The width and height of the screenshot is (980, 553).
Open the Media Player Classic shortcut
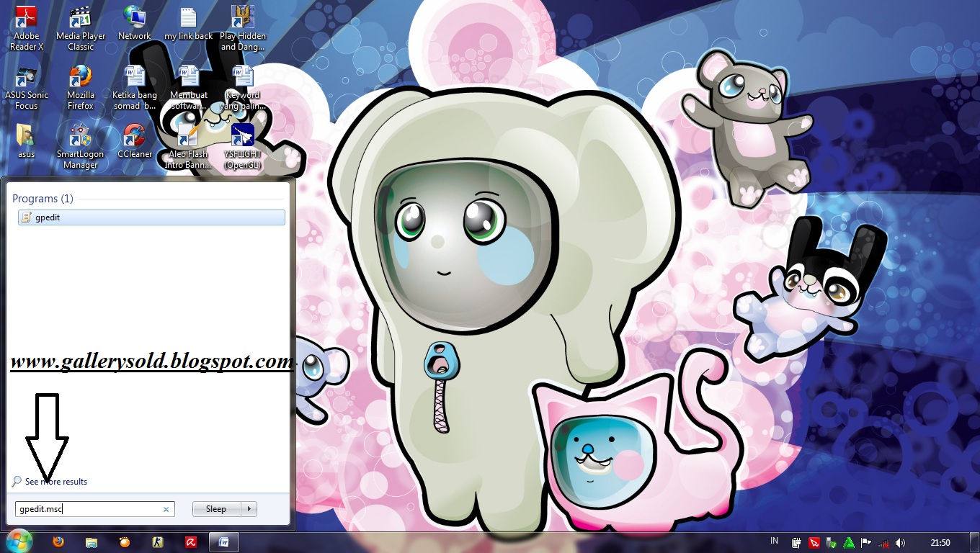pos(81,29)
